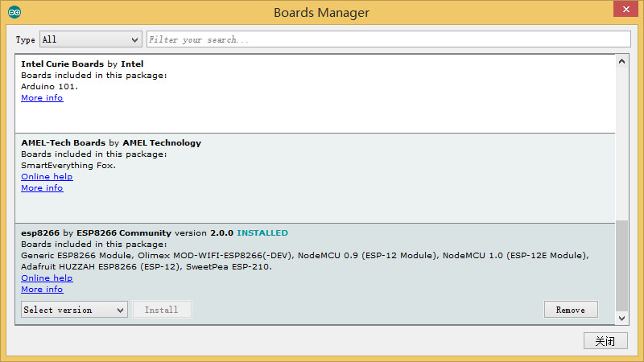Close the Boards Manager window

click(x=625, y=9)
